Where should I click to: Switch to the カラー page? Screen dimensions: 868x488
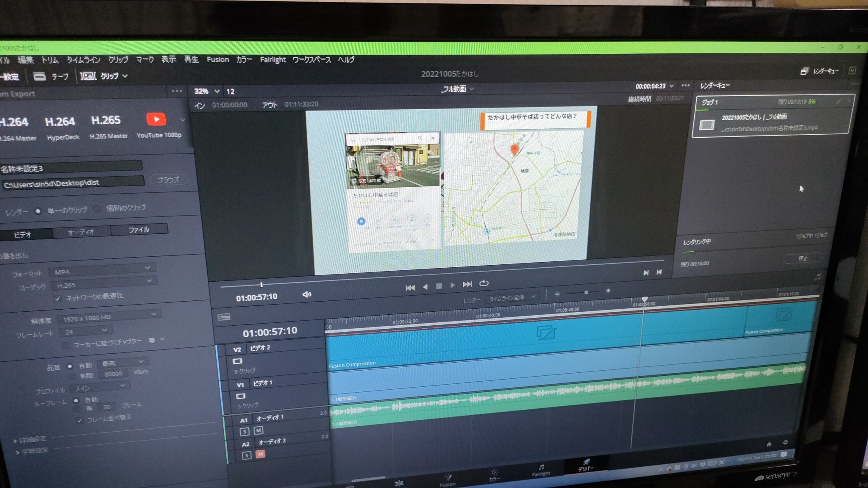pyautogui.click(x=494, y=475)
